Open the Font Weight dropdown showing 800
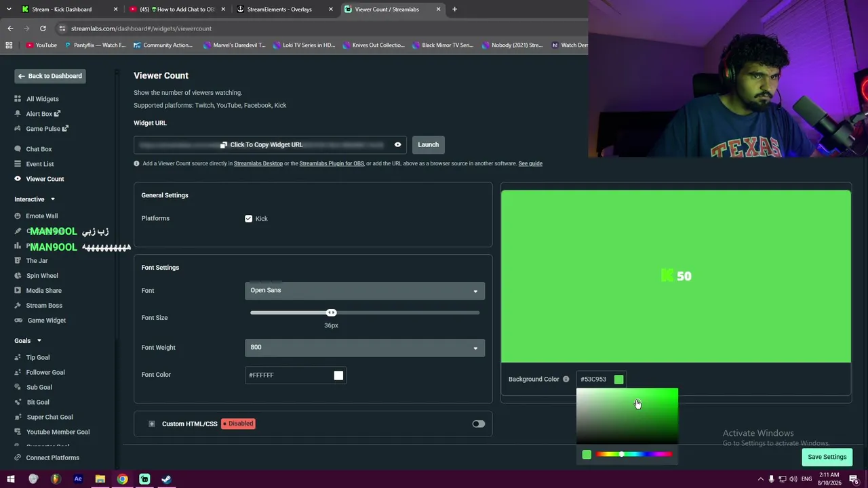Viewport: 868px width, 488px height. 365,348
